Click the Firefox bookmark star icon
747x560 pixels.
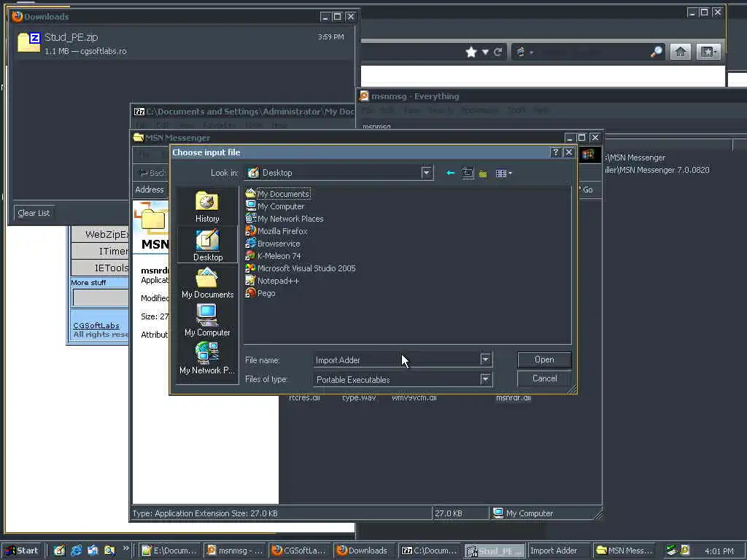pyautogui.click(x=471, y=52)
